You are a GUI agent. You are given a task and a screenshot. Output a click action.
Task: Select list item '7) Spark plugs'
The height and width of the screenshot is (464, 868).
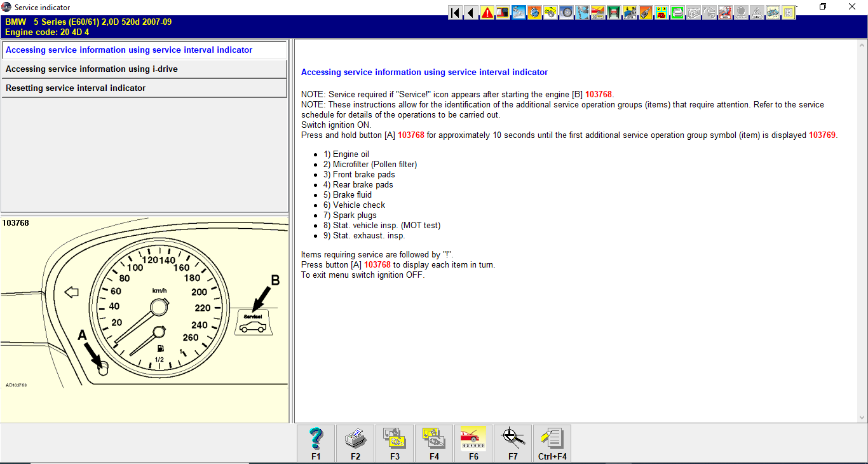click(350, 215)
